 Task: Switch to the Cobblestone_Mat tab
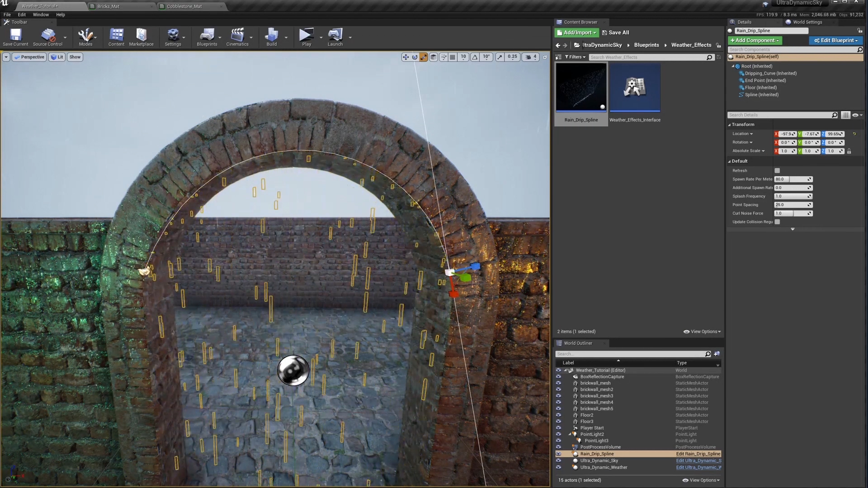tap(191, 6)
